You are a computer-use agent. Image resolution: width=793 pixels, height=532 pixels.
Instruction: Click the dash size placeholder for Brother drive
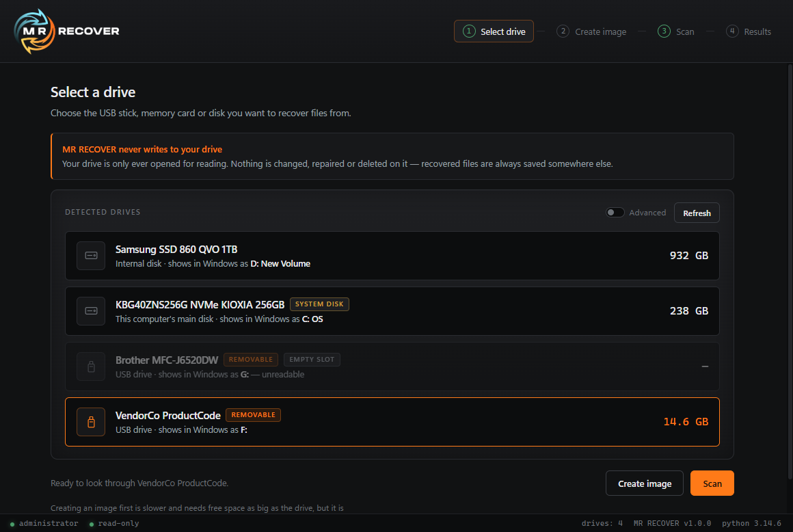point(705,367)
